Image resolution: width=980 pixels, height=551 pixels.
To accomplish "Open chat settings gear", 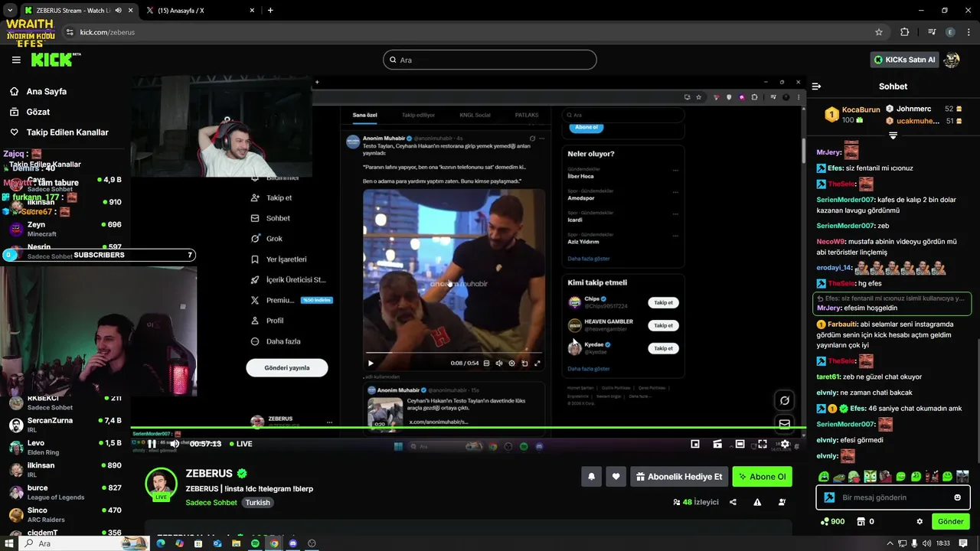I will coord(920,522).
